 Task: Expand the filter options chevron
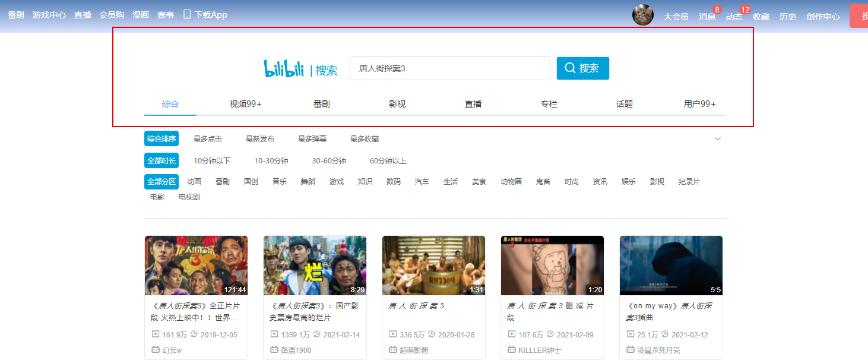pyautogui.click(x=718, y=139)
